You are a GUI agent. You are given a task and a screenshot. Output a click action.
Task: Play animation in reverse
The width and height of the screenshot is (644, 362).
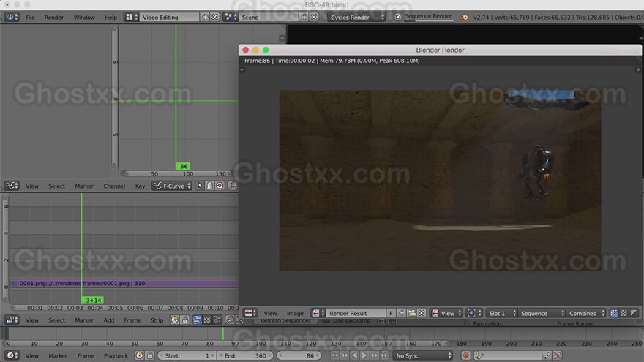coord(354,355)
